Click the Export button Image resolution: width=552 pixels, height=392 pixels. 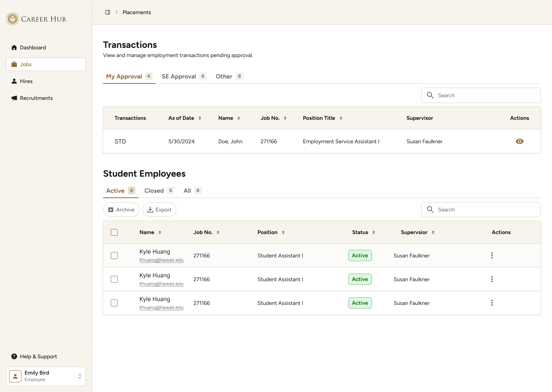(x=159, y=210)
